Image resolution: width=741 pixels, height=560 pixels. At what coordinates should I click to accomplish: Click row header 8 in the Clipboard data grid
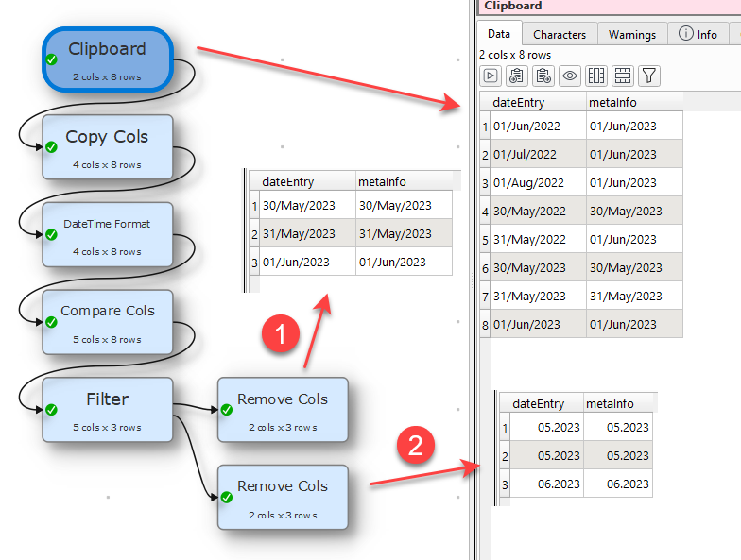click(485, 325)
